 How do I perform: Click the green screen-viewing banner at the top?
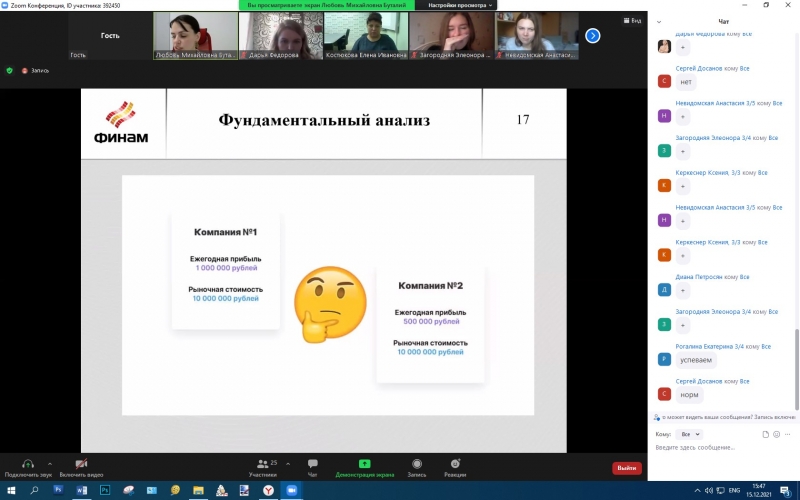tap(327, 5)
